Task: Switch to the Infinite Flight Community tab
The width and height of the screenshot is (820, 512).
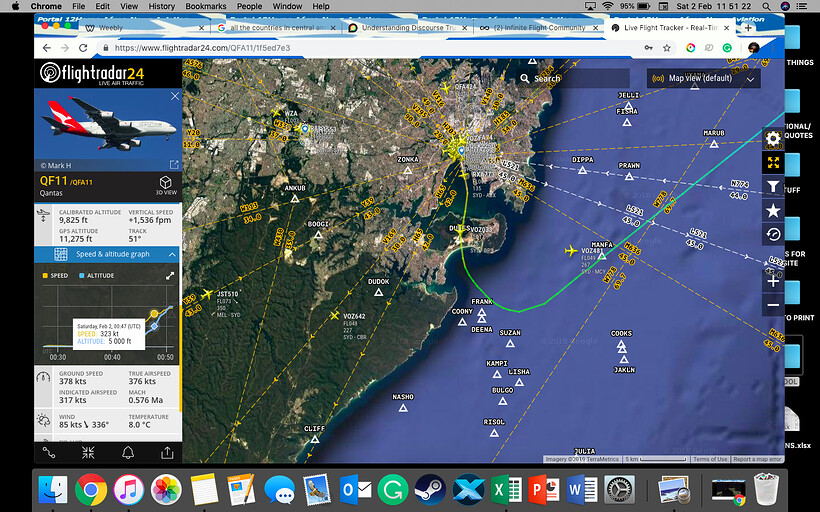Action: click(x=539, y=28)
